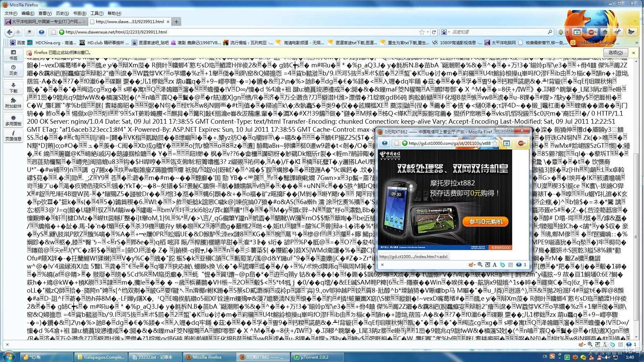Image resolution: width=644 pixels, height=362 pixels.
Task: Click the reload page button
Action: [434, 32]
